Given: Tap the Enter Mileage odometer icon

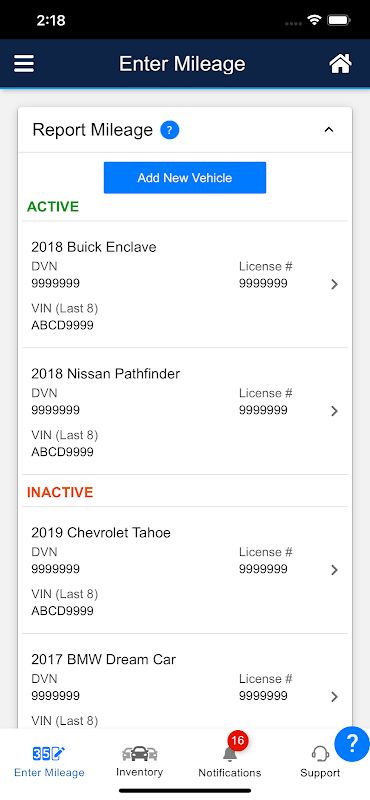Looking at the screenshot, I should [x=49, y=753].
